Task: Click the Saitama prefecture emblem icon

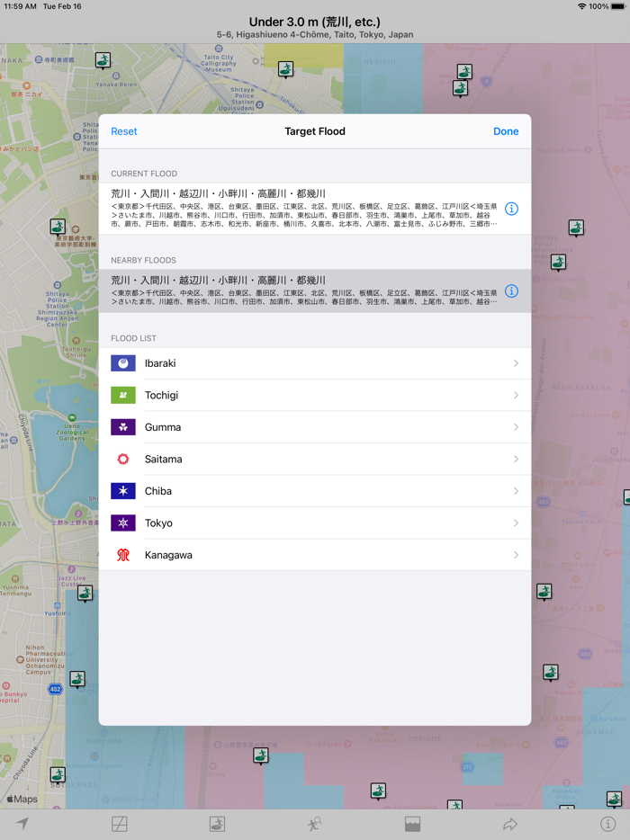Action: click(122, 459)
